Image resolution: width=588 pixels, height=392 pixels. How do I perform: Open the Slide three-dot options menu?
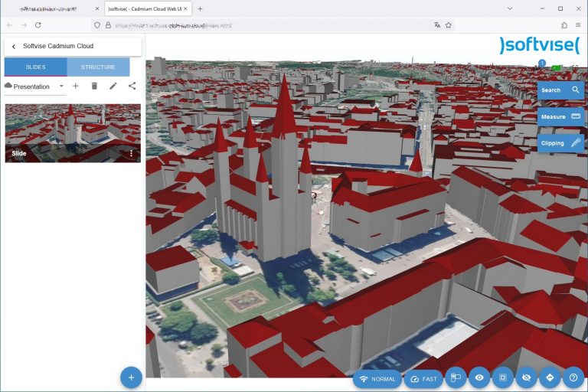[131, 154]
